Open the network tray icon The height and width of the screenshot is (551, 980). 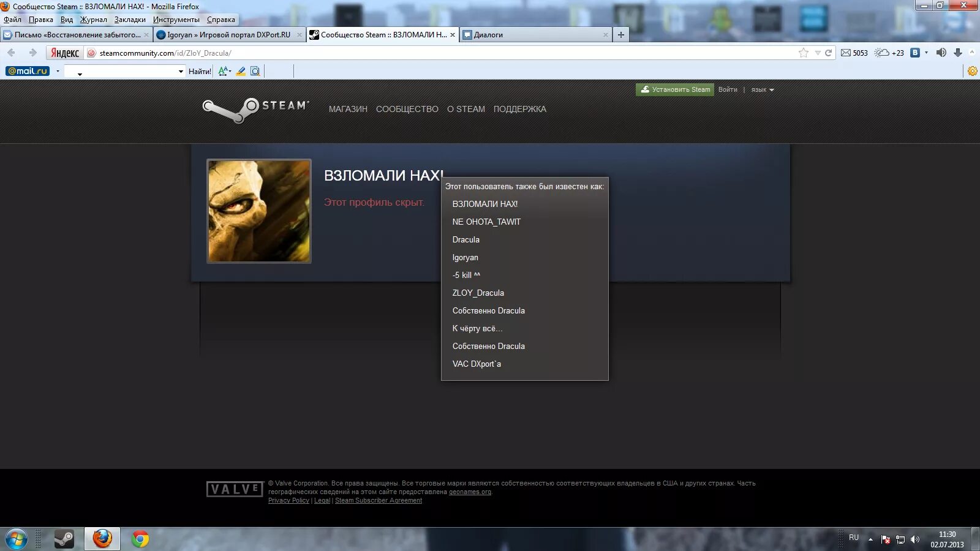[x=900, y=539]
